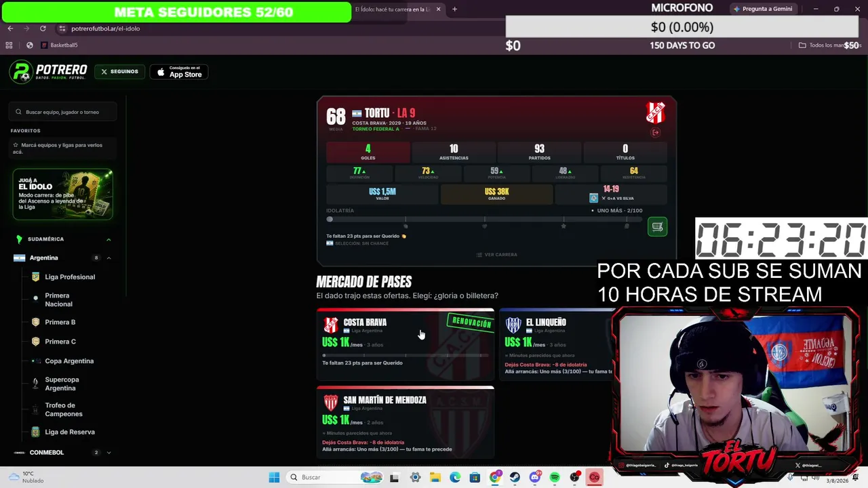This screenshot has width=868, height=488.
Task: Click the red exit icon on player card
Action: tap(656, 133)
